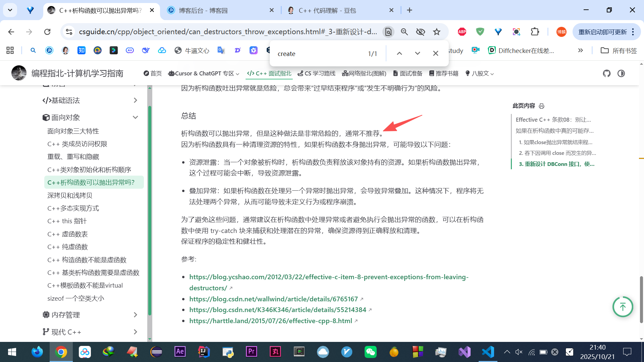Close the find-in-page bar
The width and height of the screenshot is (644, 362).
[x=435, y=54]
